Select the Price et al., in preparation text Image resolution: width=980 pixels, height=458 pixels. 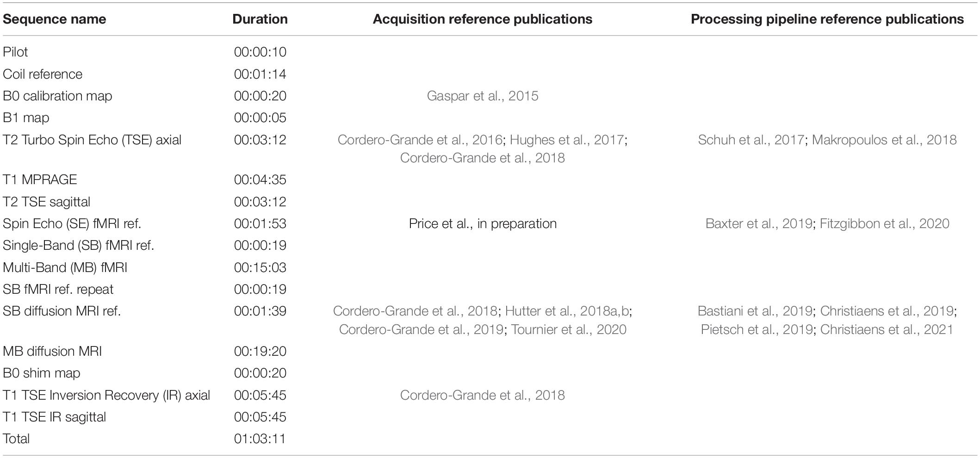[483, 223]
